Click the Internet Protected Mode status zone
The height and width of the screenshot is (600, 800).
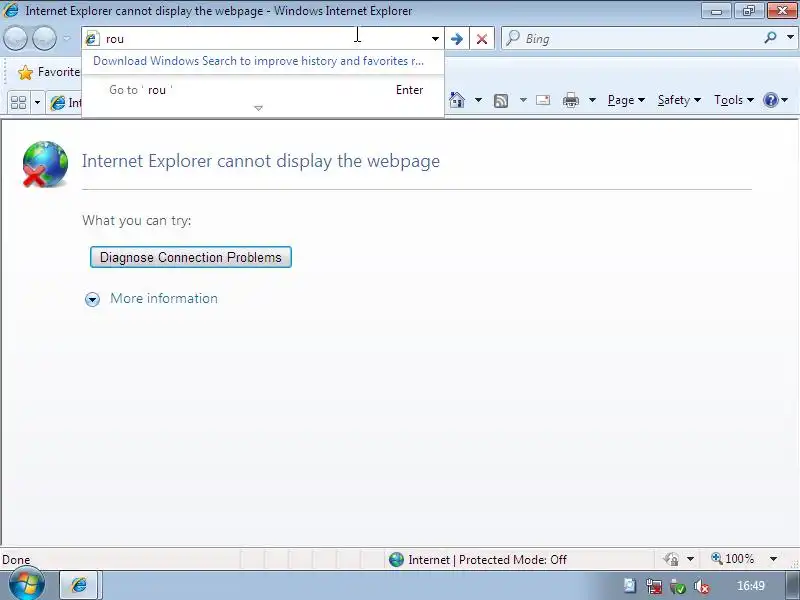coord(477,560)
